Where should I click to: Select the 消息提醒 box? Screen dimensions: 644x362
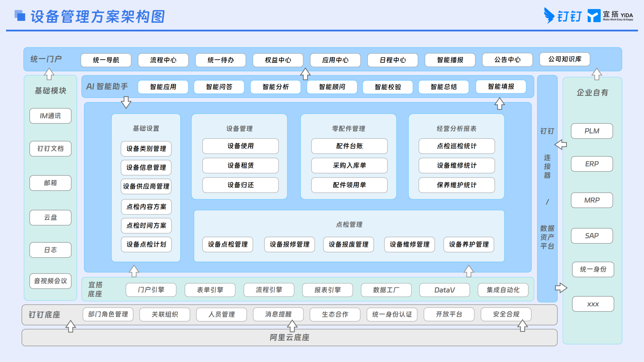coord(278,314)
